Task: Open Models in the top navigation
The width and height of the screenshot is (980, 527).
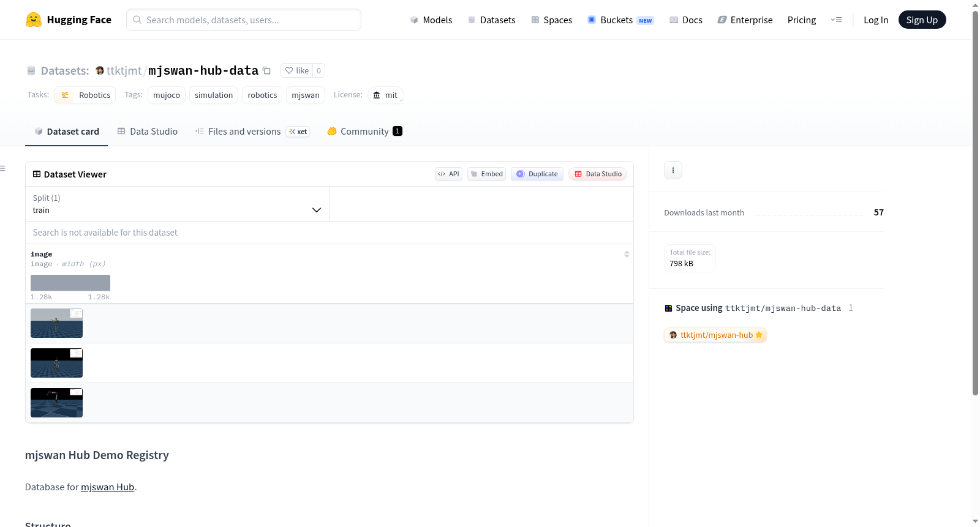Action: click(x=431, y=20)
